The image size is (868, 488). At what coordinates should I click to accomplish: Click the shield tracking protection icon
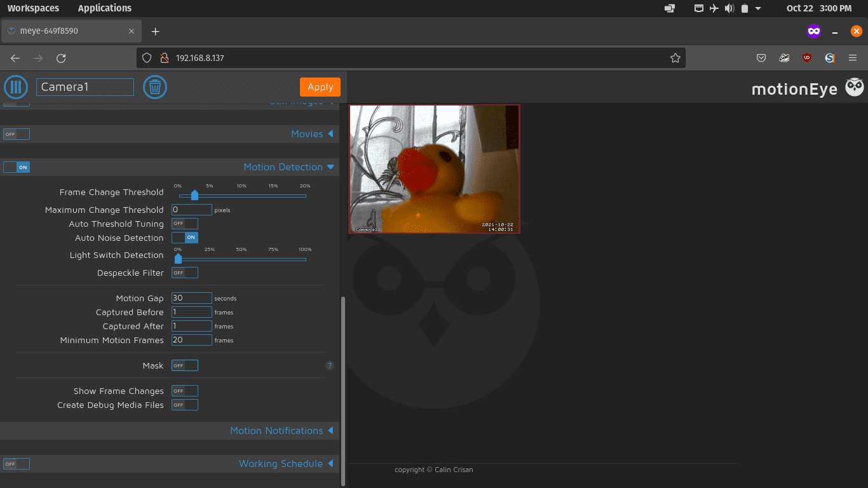pos(147,58)
